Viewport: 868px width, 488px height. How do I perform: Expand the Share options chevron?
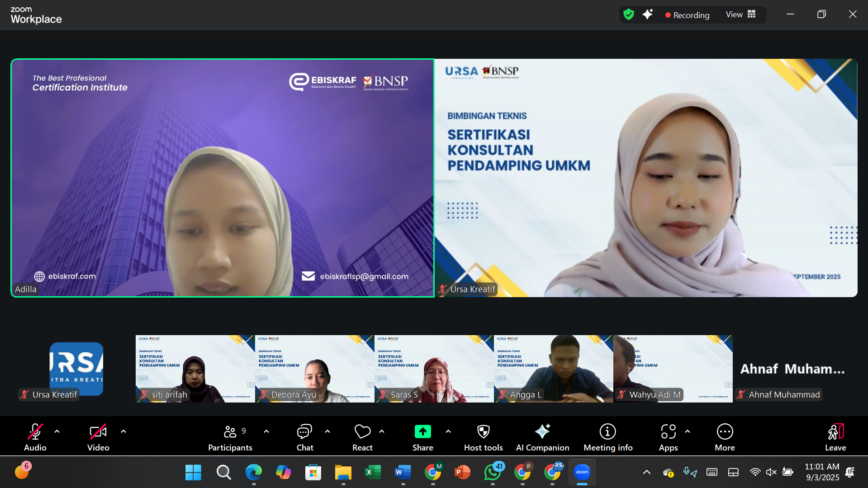pyautogui.click(x=448, y=431)
